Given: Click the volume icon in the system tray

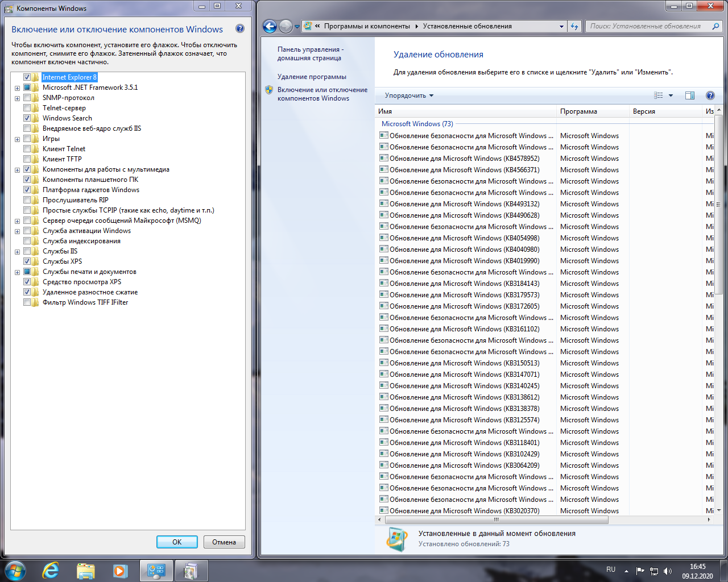Looking at the screenshot, I should coord(668,571).
